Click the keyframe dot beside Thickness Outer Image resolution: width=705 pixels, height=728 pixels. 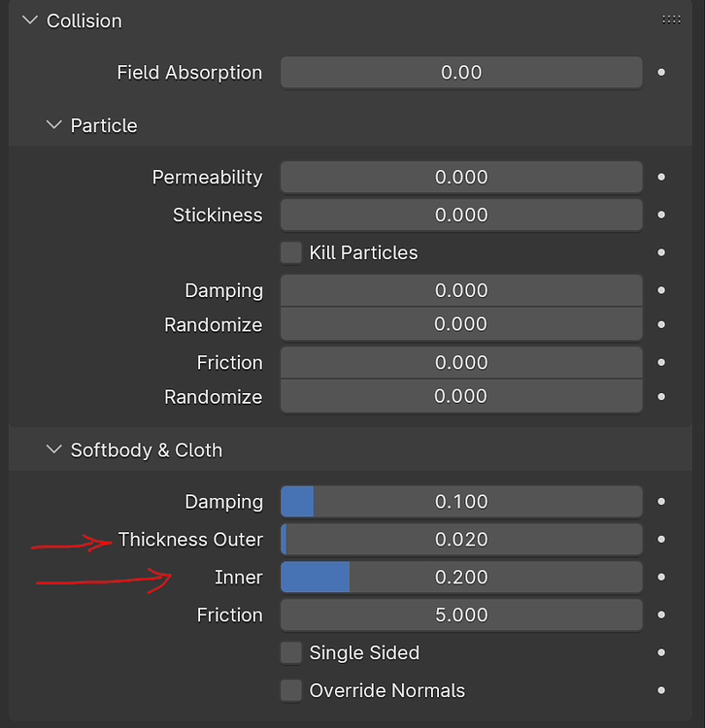(661, 540)
